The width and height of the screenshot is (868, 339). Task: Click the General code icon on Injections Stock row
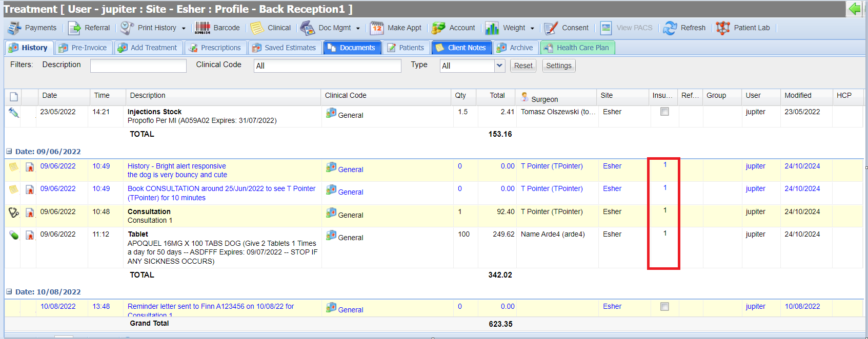pos(331,113)
